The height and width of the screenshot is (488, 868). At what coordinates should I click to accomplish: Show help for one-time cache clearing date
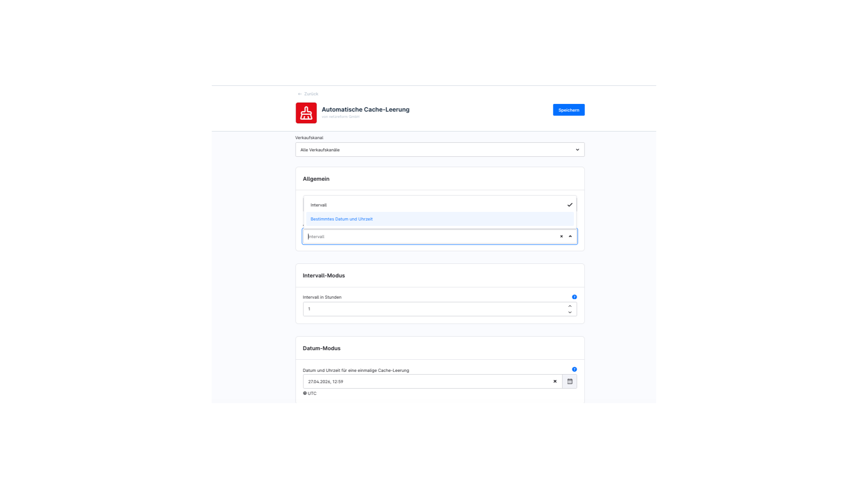[575, 369]
